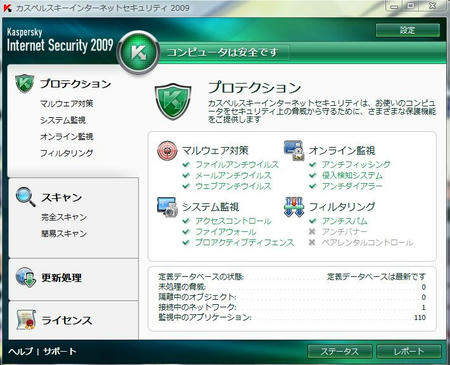Select オンライン監視 in the sidebar
Image resolution: width=450 pixels, height=365 pixels.
click(x=67, y=137)
